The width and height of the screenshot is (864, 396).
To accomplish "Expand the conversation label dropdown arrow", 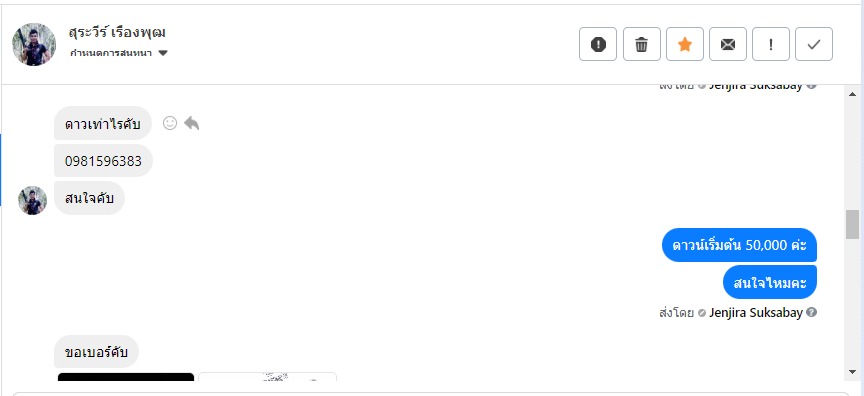I will point(163,53).
